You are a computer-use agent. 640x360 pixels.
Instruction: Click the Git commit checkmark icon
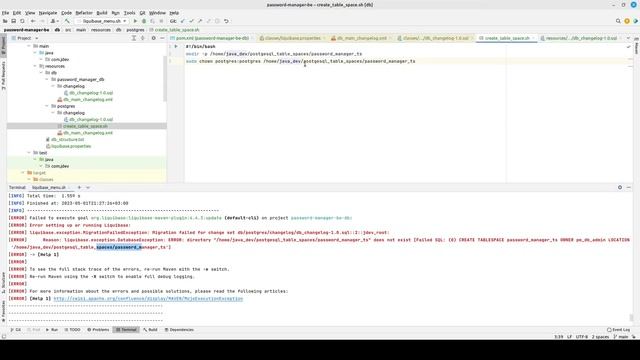click(191, 21)
